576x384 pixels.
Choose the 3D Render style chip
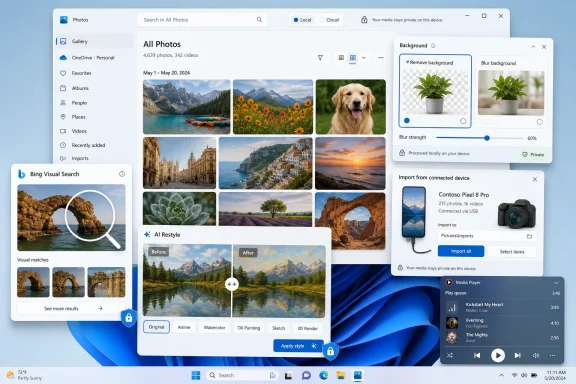pos(308,328)
